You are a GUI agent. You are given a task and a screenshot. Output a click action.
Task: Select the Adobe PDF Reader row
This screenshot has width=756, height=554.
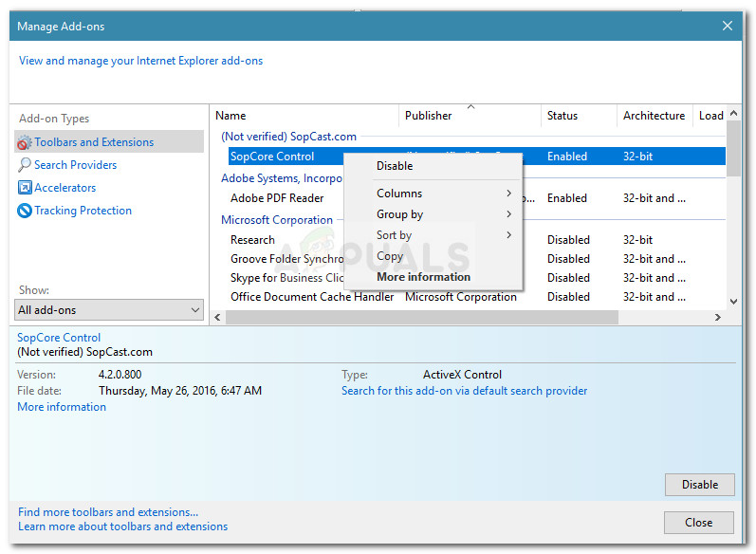pyautogui.click(x=277, y=198)
